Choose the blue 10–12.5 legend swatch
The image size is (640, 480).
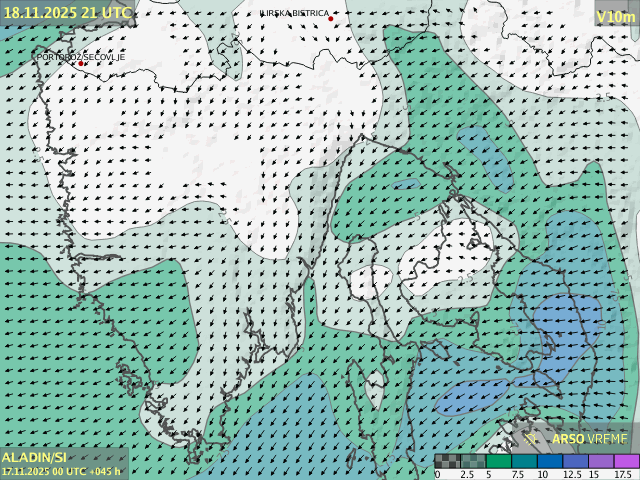coord(550,461)
